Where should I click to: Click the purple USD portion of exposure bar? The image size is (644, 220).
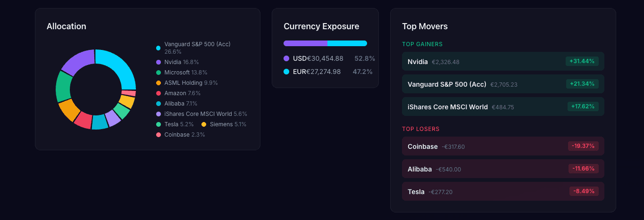[x=305, y=43]
